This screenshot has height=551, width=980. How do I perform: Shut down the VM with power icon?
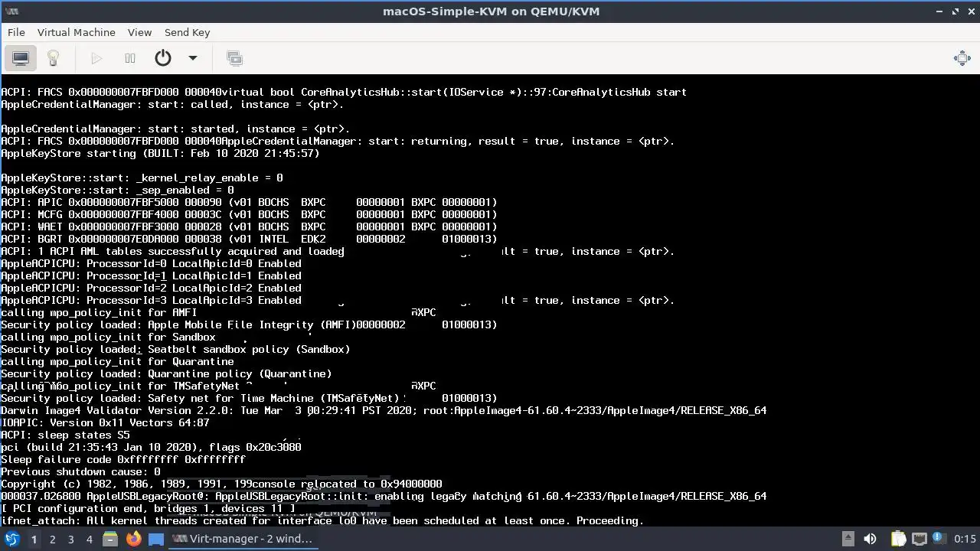163,58
